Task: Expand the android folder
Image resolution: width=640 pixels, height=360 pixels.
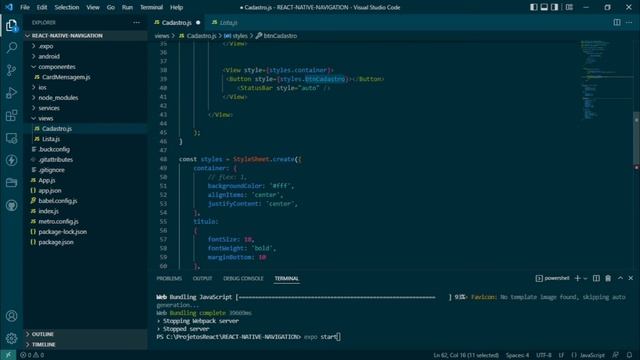Action: (x=86, y=56)
